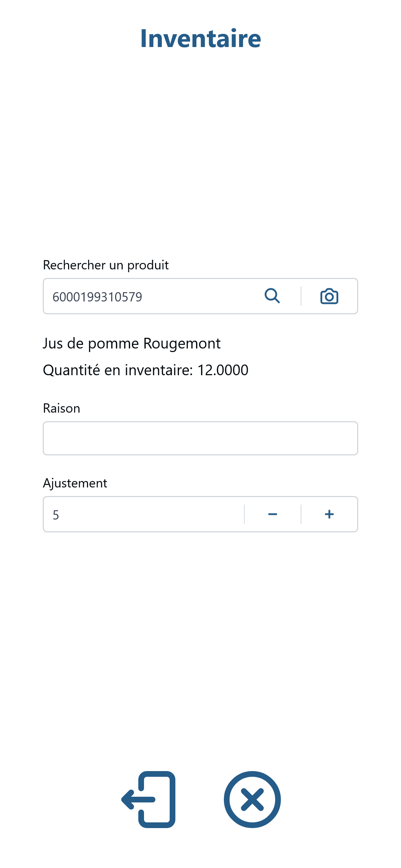The height and width of the screenshot is (868, 401).
Task: Increase the Ajustement value with plus
Action: point(329,514)
